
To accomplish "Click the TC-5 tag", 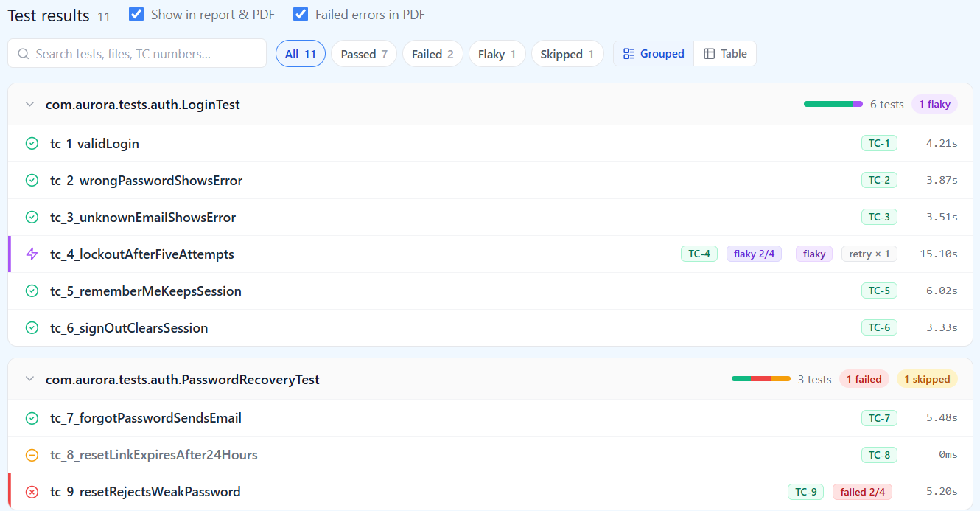I will coord(879,291).
